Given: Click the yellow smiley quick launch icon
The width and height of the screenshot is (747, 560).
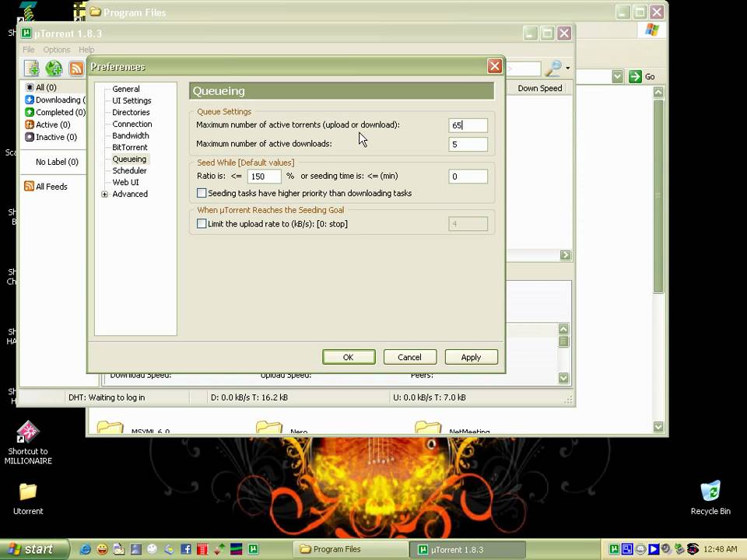Looking at the screenshot, I should point(102,550).
